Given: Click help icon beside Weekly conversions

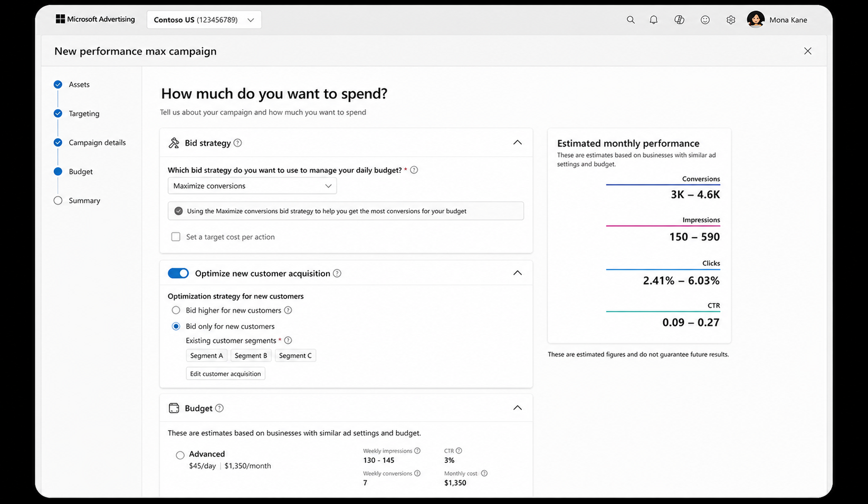Looking at the screenshot, I should point(417,473).
